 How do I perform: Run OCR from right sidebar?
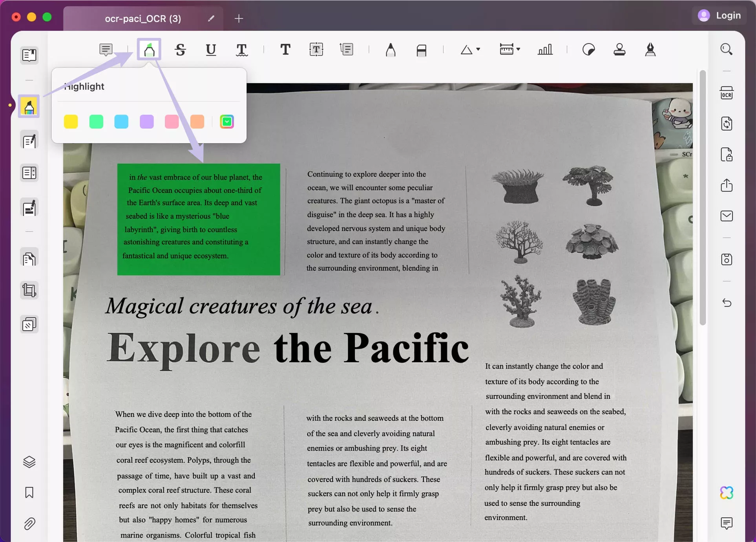point(727,93)
